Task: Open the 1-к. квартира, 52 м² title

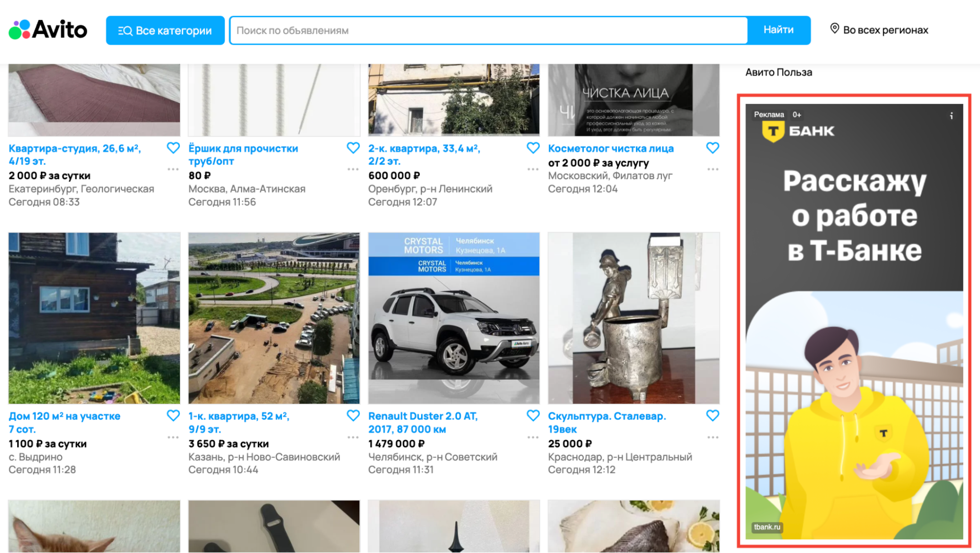Action: (239, 422)
